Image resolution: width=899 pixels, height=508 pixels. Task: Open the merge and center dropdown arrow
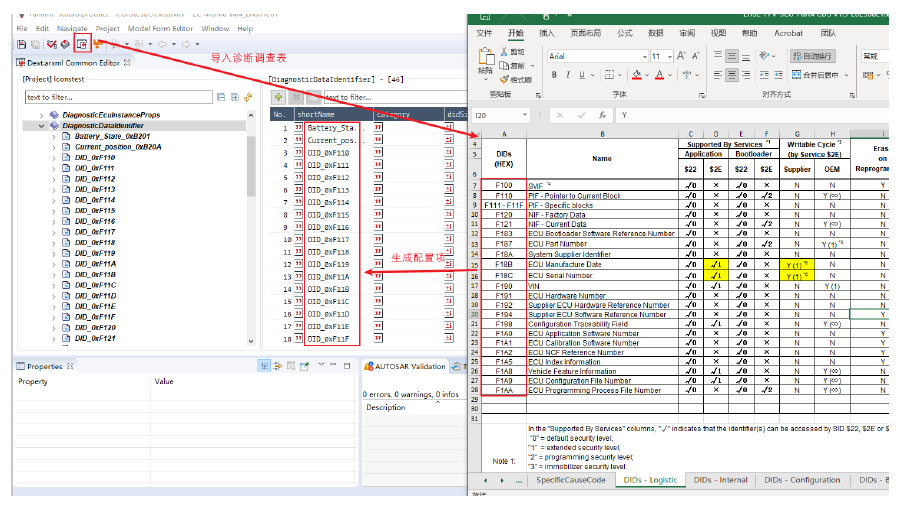pos(846,75)
